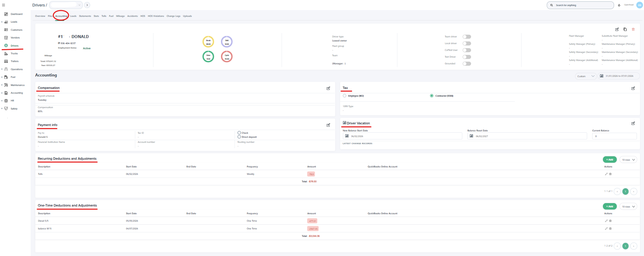644x256 pixels.
Task: Select the Employee (W2) radio button
Action: point(345,96)
